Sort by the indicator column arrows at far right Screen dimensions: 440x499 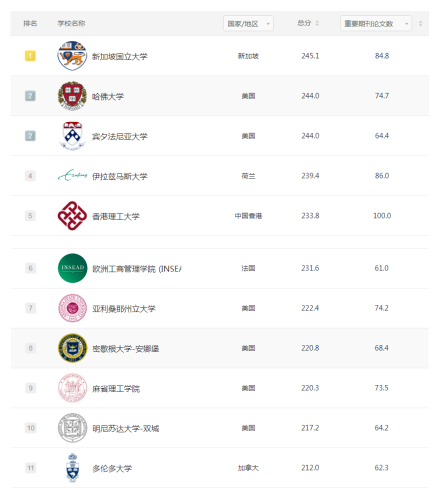coord(420,23)
